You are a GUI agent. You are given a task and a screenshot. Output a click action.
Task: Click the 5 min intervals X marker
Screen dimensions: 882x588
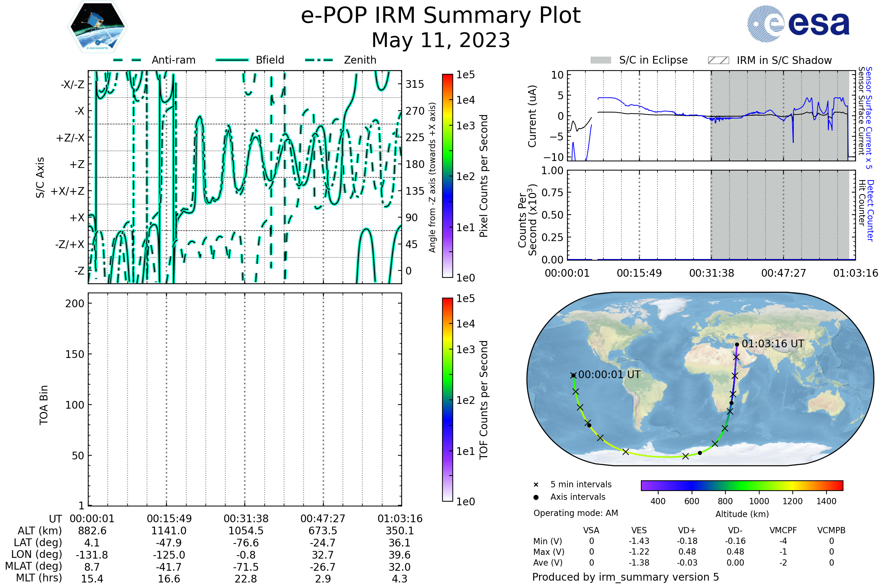coord(536,485)
